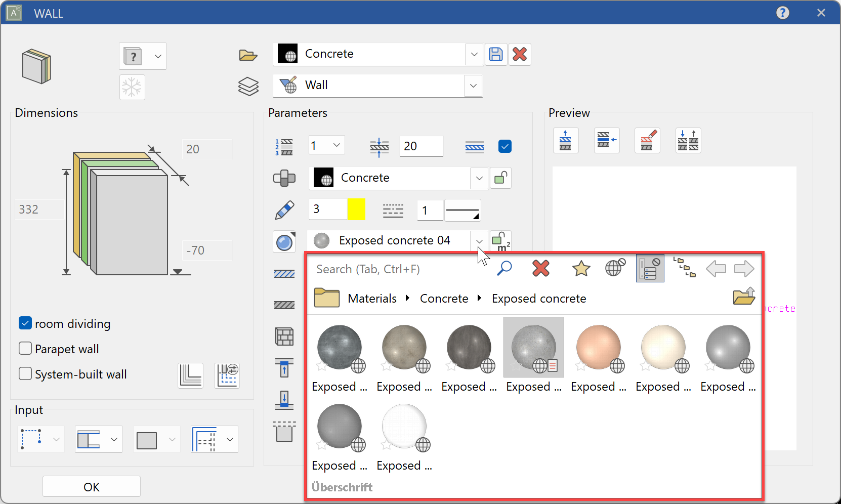Click the material search input field
The width and height of the screenshot is (841, 504).
click(400, 269)
